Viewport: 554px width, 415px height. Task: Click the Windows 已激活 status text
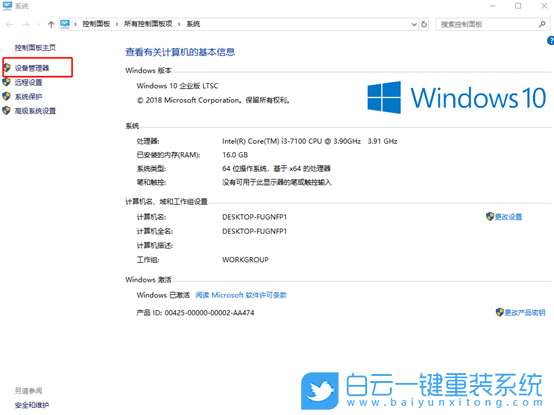pos(163,295)
